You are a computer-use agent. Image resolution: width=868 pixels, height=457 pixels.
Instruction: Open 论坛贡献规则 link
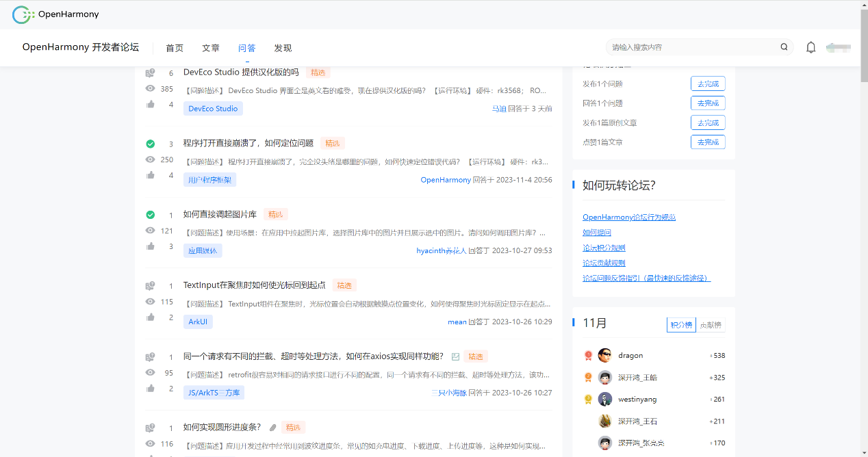(604, 263)
